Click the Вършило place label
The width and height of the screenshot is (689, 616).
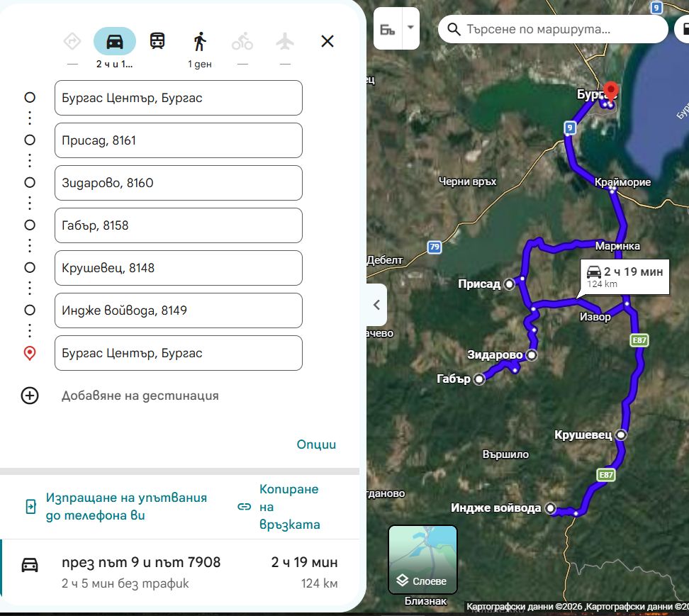tap(506, 454)
